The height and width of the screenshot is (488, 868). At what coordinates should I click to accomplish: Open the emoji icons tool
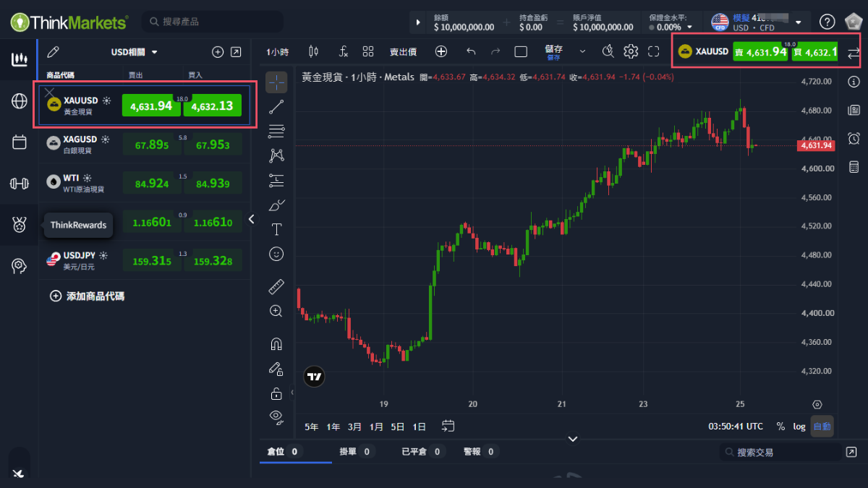click(276, 254)
